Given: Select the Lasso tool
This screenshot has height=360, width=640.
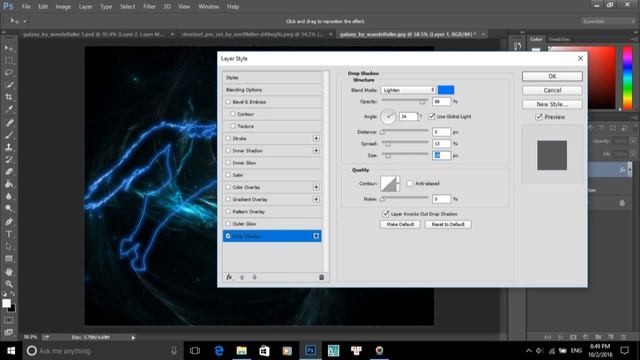Looking at the screenshot, I should (x=9, y=73).
